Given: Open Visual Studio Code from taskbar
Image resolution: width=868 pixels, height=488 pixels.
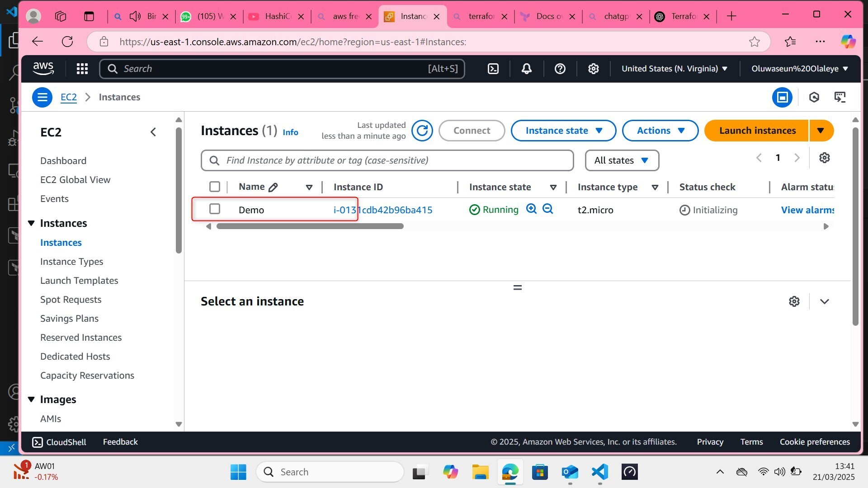Looking at the screenshot, I should [600, 472].
